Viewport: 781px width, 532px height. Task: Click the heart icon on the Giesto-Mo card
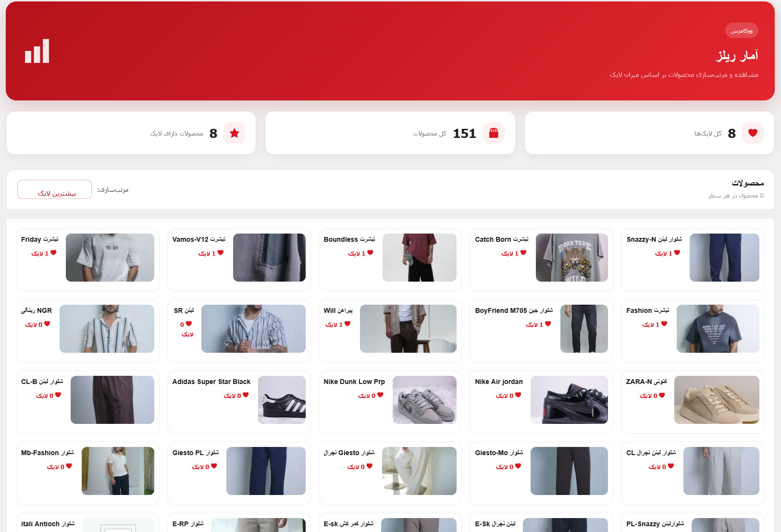[x=518, y=466]
